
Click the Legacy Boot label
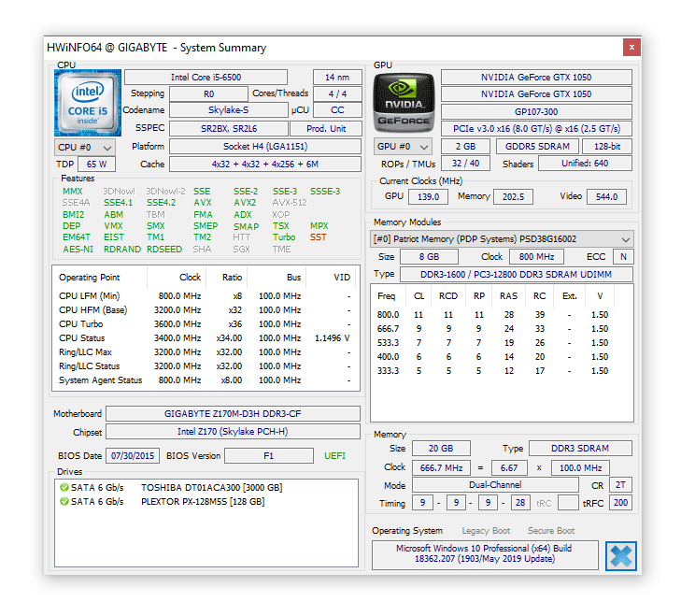coord(486,531)
